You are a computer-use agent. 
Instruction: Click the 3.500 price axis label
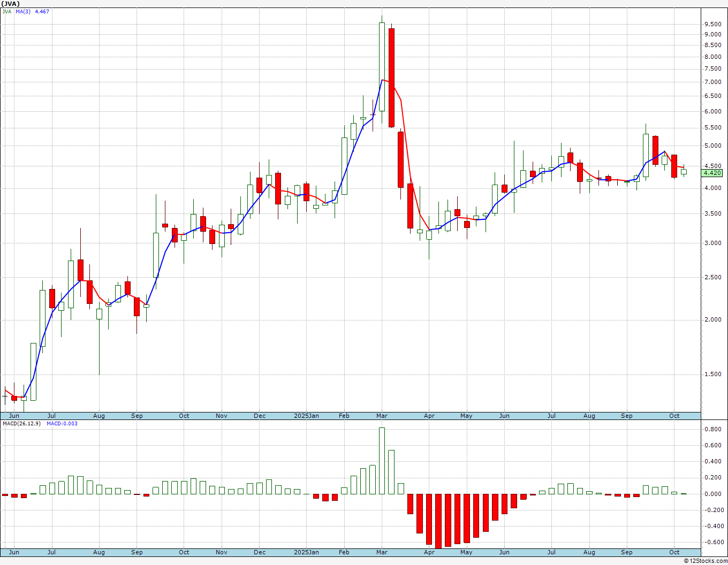pyautogui.click(x=712, y=213)
